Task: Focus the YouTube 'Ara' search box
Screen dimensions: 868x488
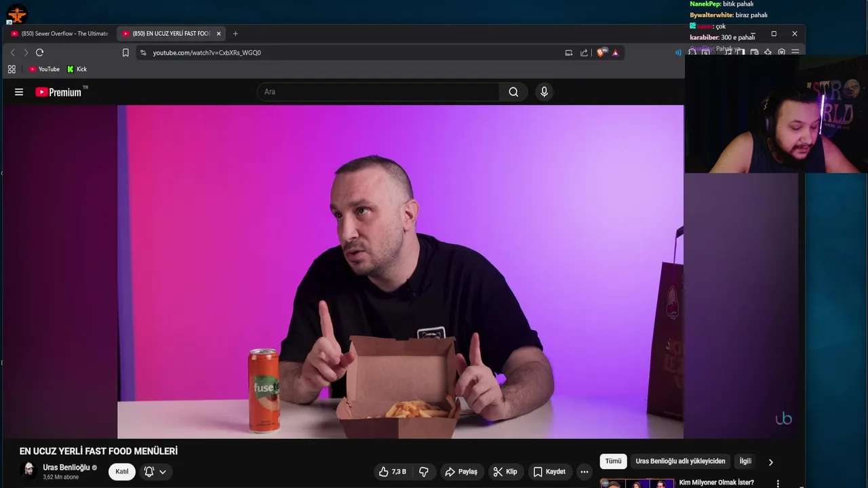Action: click(x=378, y=92)
